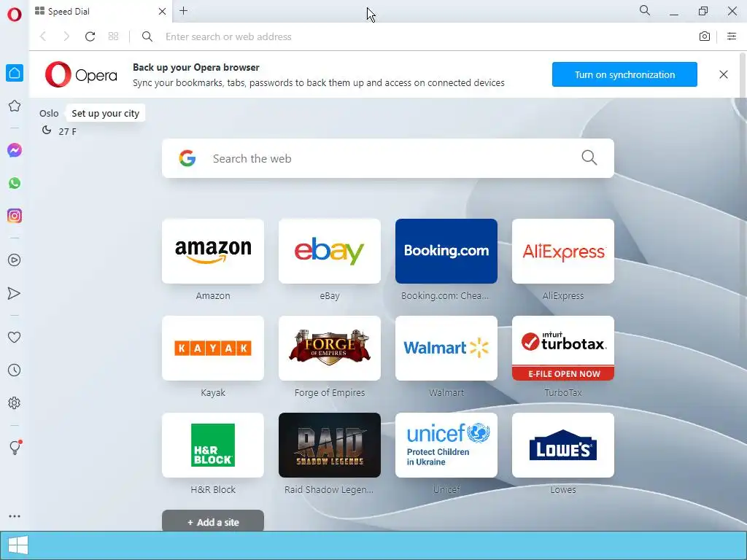Open the lightbulb tips icon

pyautogui.click(x=15, y=447)
